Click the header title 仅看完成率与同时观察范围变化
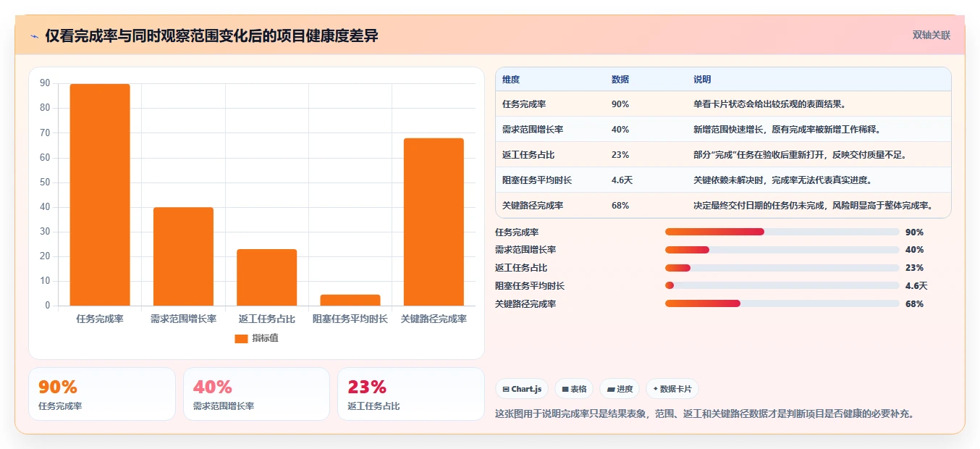Viewport: 980px width, 449px height. point(211,35)
